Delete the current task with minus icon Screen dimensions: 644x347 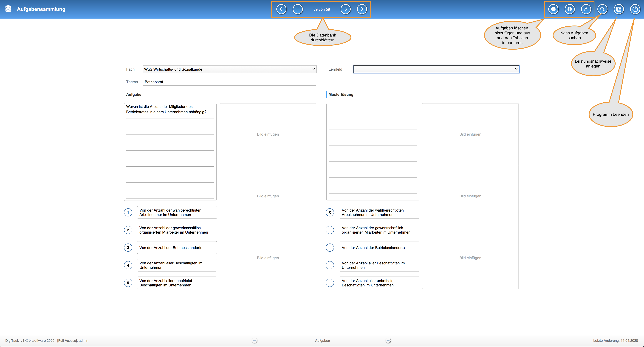[553, 9]
